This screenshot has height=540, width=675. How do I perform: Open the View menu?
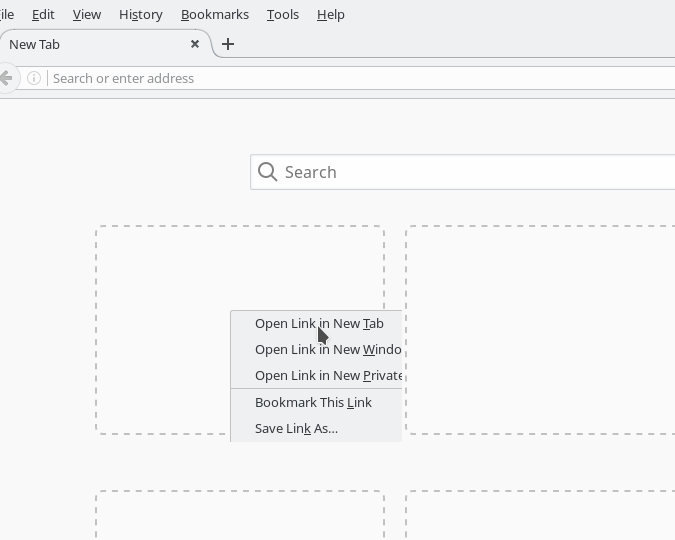click(87, 14)
